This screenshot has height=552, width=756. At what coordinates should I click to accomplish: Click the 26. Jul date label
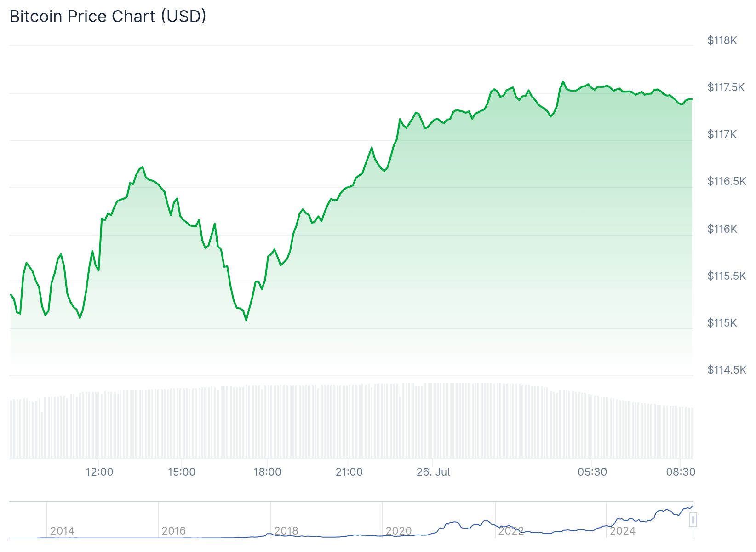(x=433, y=472)
